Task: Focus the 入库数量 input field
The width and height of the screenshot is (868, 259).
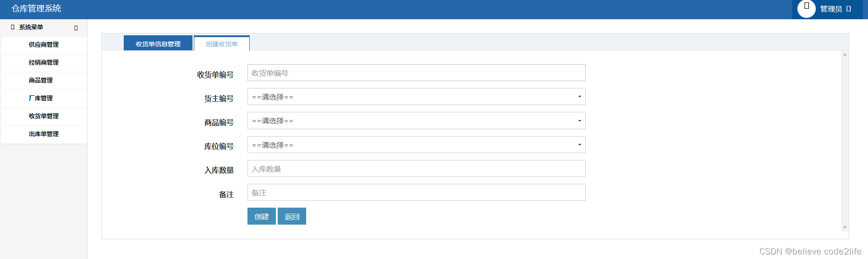Action: (x=416, y=169)
